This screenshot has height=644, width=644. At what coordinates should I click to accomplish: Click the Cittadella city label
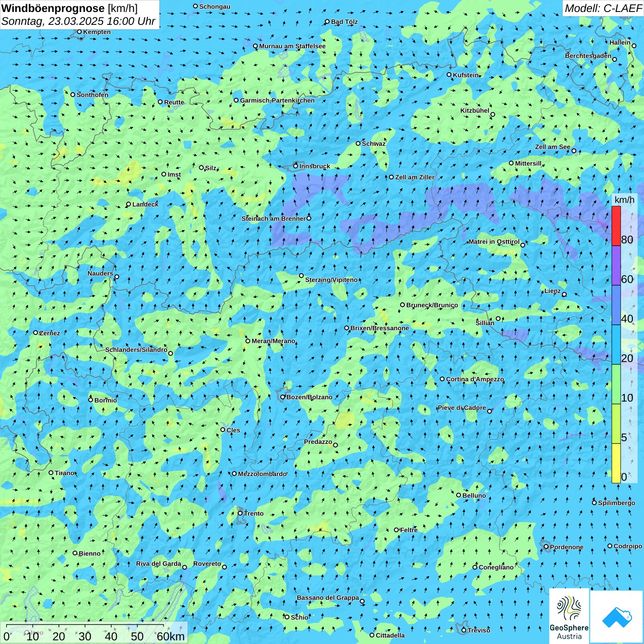pos(390,635)
